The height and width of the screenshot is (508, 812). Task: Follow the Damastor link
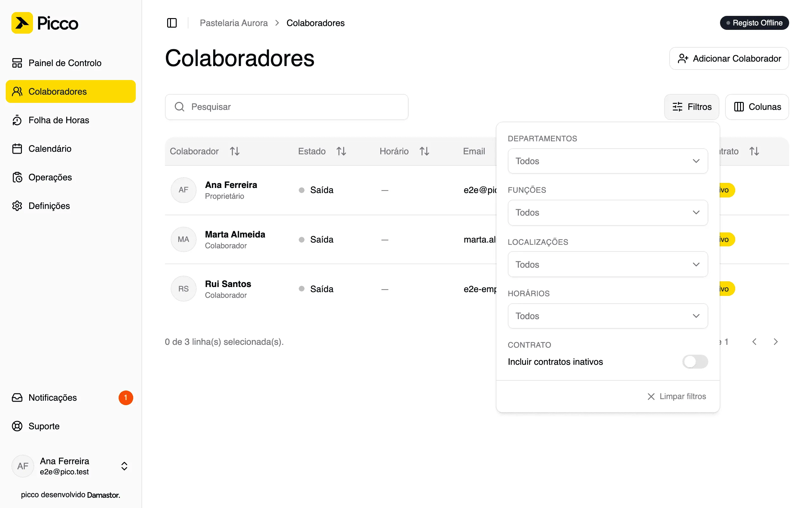[x=103, y=495]
